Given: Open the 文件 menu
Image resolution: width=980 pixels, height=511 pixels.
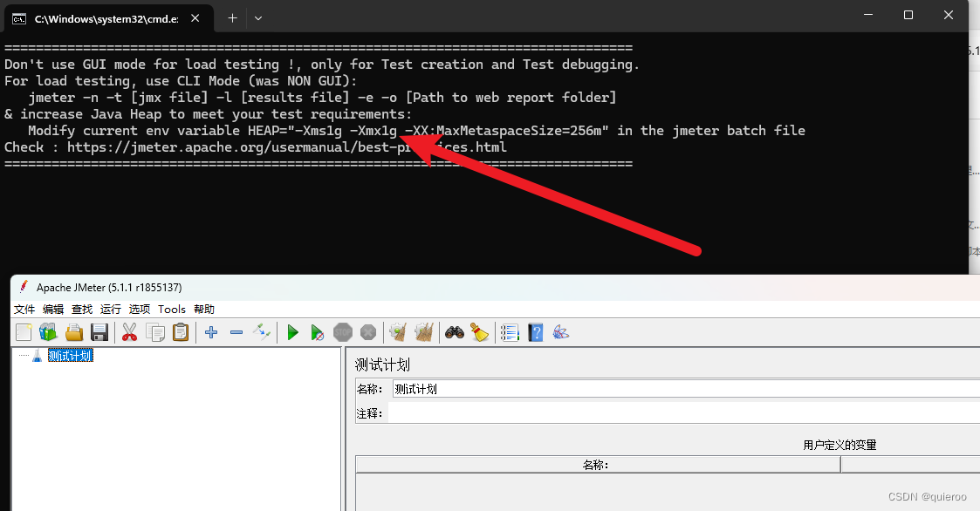Looking at the screenshot, I should (24, 310).
